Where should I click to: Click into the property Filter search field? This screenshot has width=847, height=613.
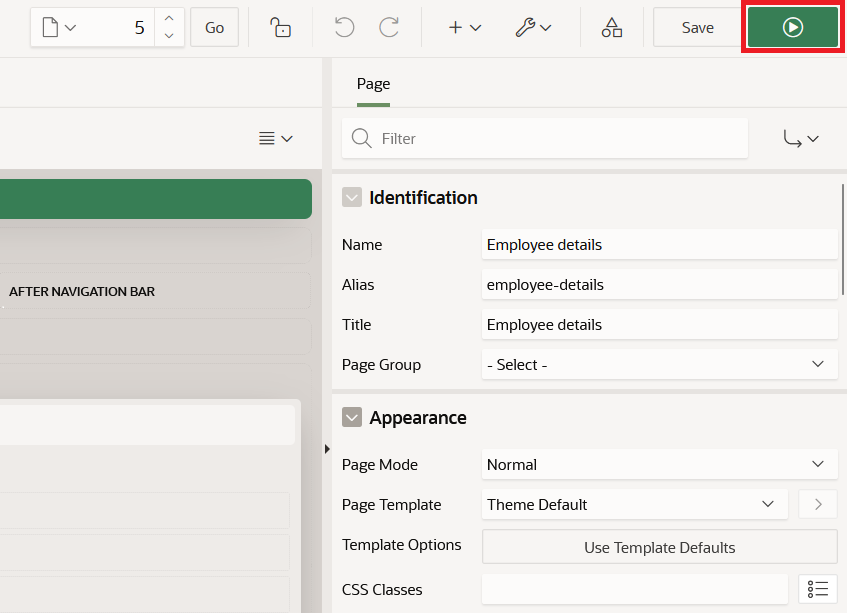pos(545,139)
